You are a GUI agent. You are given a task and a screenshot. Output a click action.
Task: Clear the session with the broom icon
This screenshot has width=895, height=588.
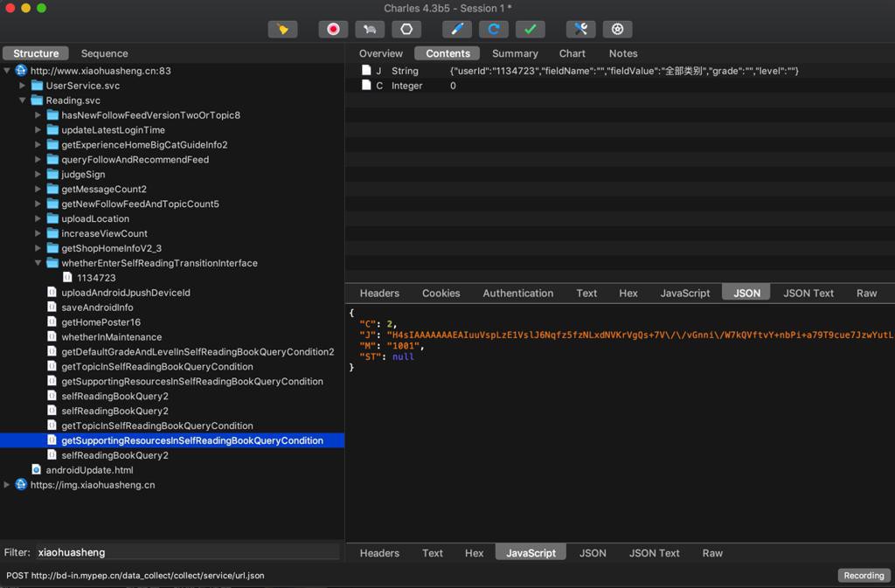pyautogui.click(x=282, y=29)
